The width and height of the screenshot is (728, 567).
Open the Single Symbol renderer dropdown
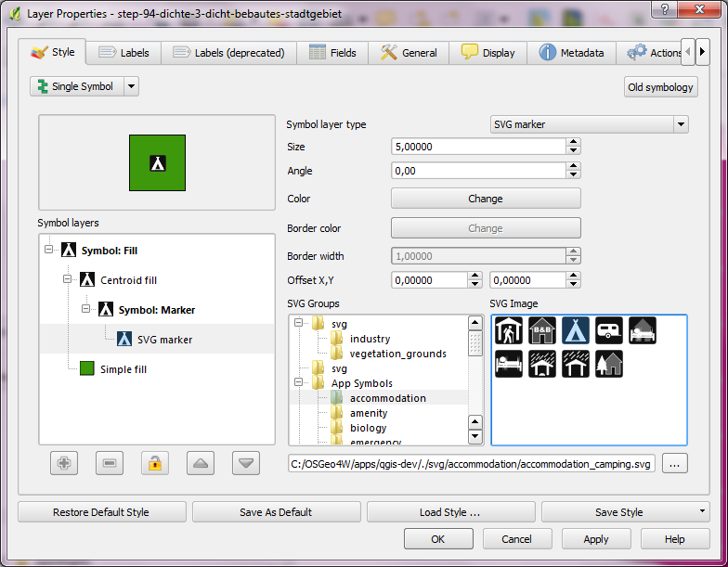[131, 86]
